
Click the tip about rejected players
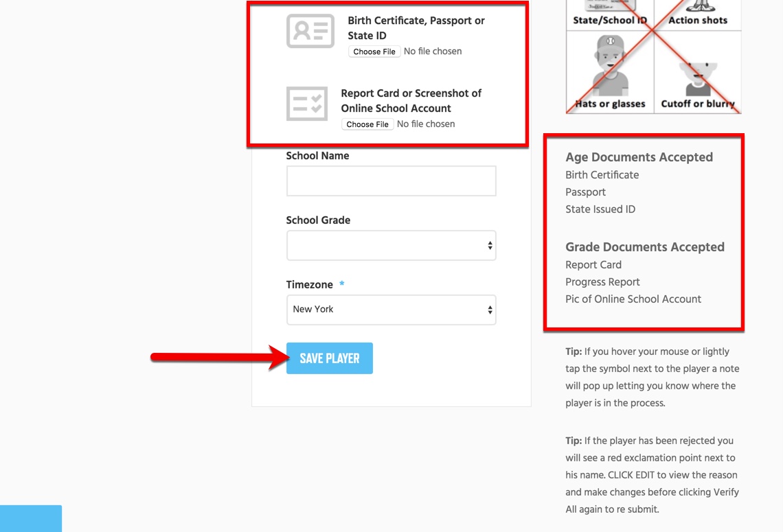[x=652, y=475]
